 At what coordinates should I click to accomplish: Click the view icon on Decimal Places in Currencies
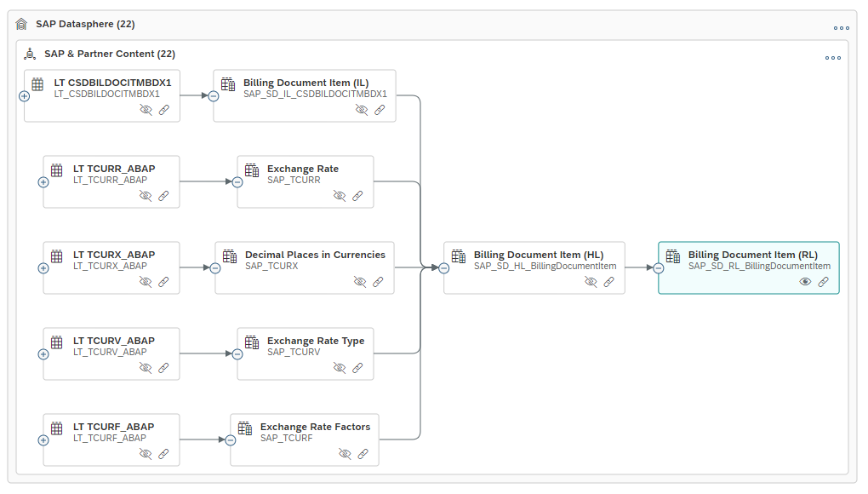click(x=358, y=281)
